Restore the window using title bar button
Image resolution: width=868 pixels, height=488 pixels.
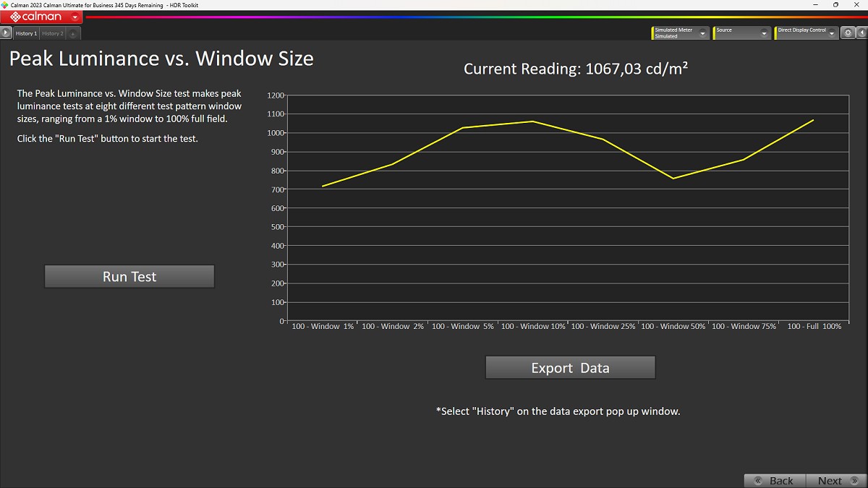point(835,5)
